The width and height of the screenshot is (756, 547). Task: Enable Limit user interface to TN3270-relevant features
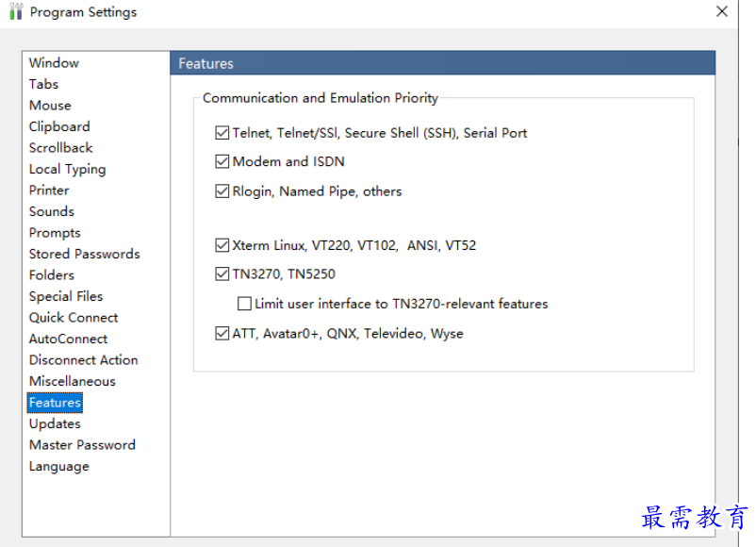tap(244, 304)
